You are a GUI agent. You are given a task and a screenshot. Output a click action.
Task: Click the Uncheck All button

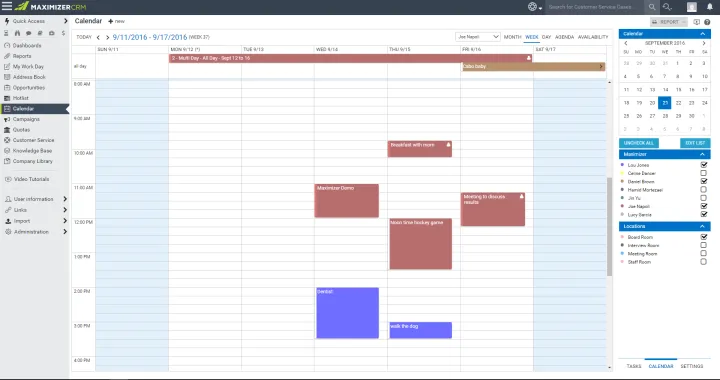(639, 143)
